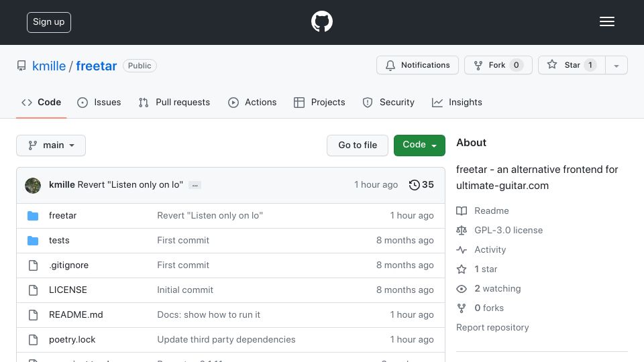Click the Sign up button
Image resolution: width=644 pixels, height=362 pixels.
click(x=49, y=22)
